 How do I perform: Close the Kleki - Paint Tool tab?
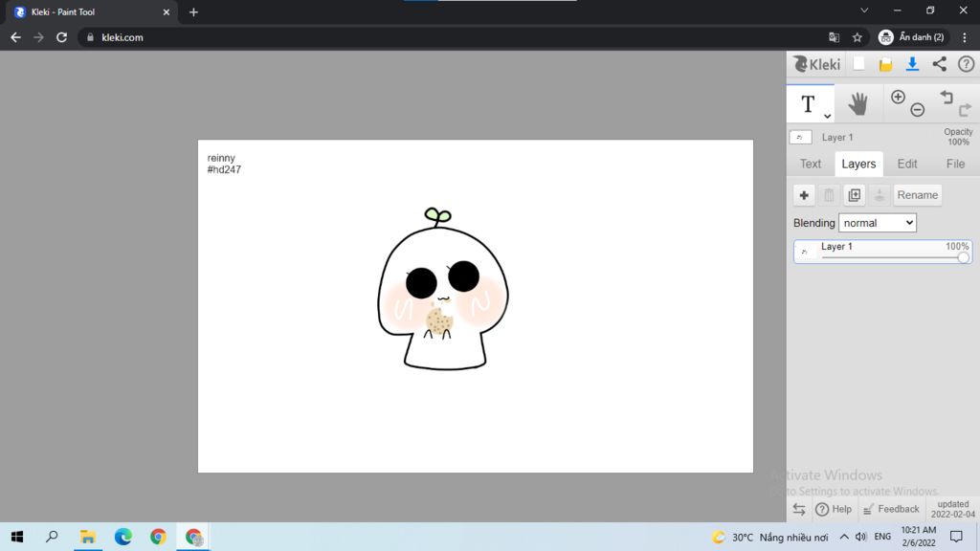pyautogui.click(x=167, y=11)
